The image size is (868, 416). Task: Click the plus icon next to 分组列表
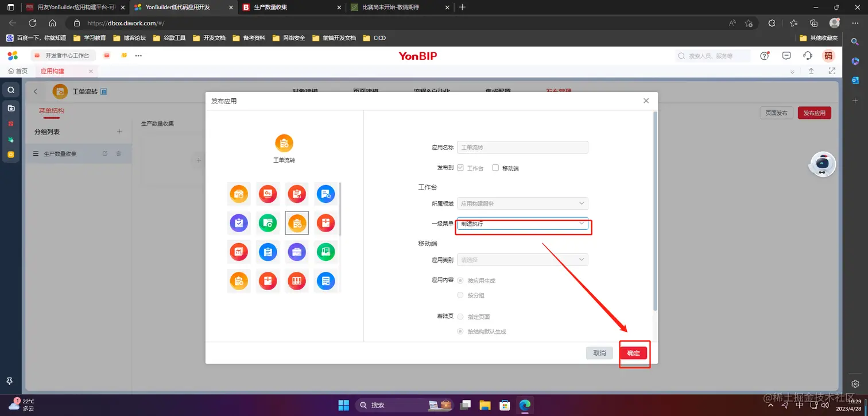coord(119,131)
